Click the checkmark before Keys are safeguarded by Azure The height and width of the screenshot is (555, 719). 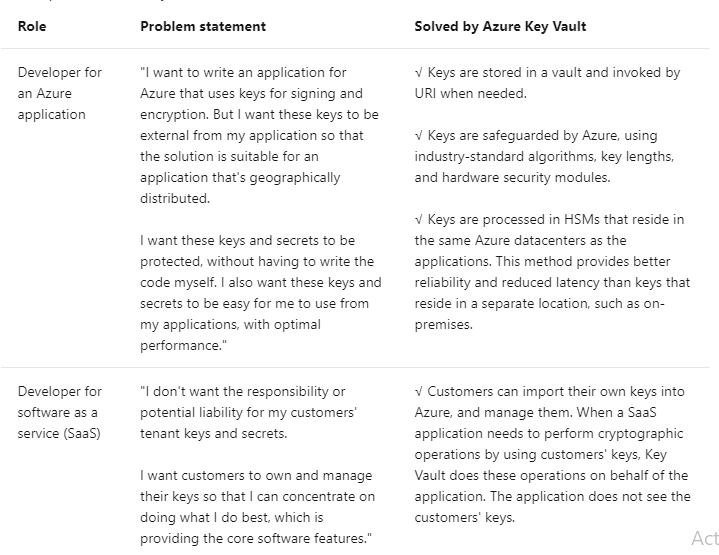coord(419,135)
